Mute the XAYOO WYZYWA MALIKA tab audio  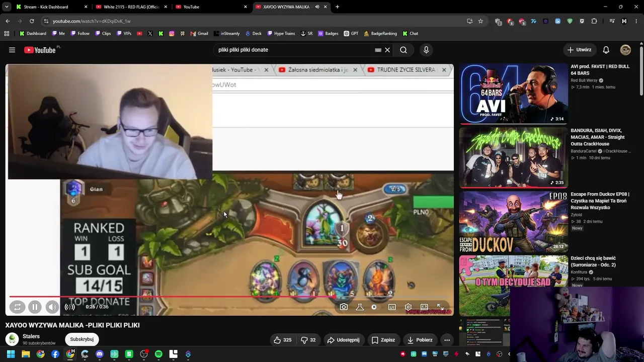pos(317,7)
